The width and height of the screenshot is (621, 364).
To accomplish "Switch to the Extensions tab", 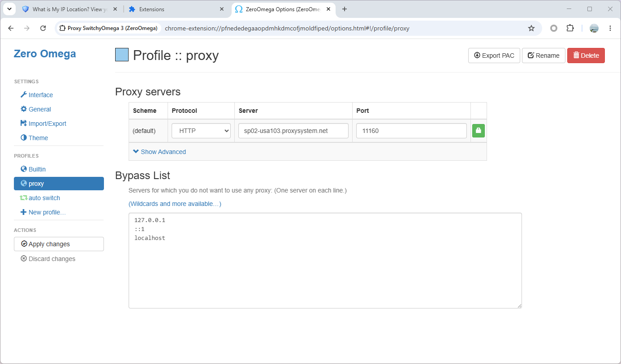I will click(176, 9).
